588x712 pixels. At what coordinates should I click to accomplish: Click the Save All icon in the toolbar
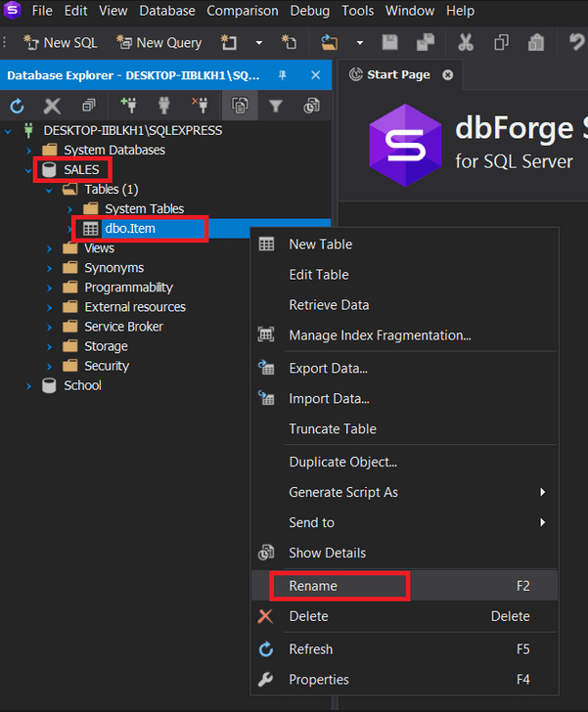point(426,43)
